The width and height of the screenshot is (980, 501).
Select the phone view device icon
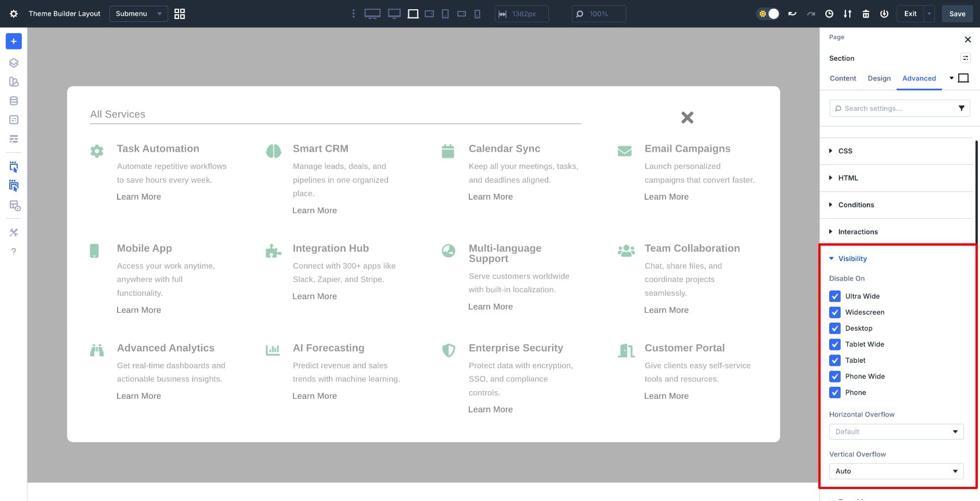[477, 14]
